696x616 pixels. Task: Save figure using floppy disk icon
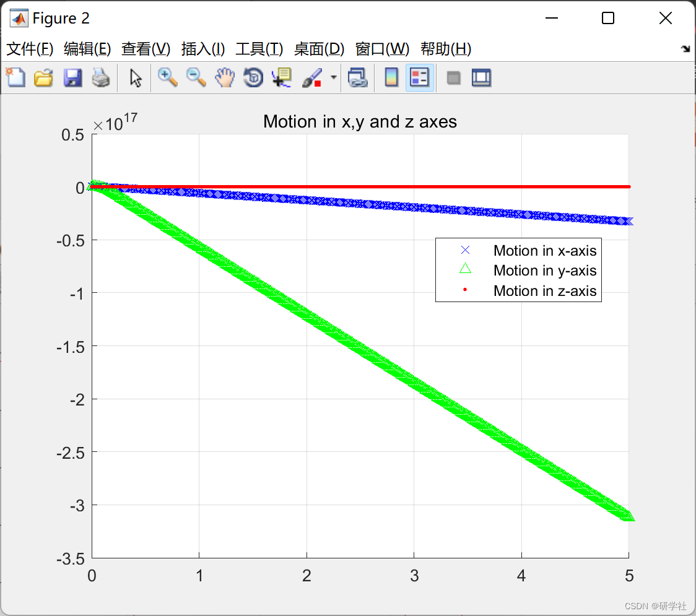tap(72, 77)
